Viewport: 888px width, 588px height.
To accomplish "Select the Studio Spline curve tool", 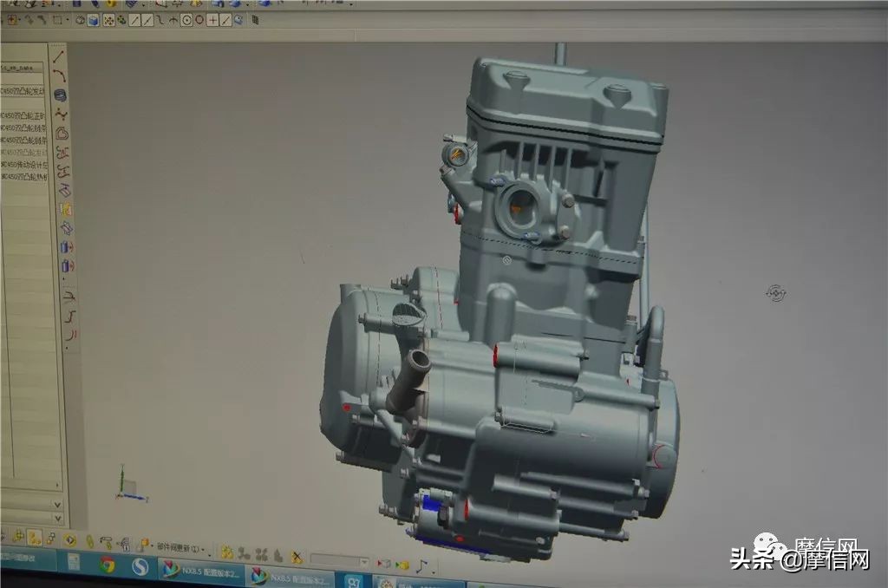I will click(x=61, y=114).
